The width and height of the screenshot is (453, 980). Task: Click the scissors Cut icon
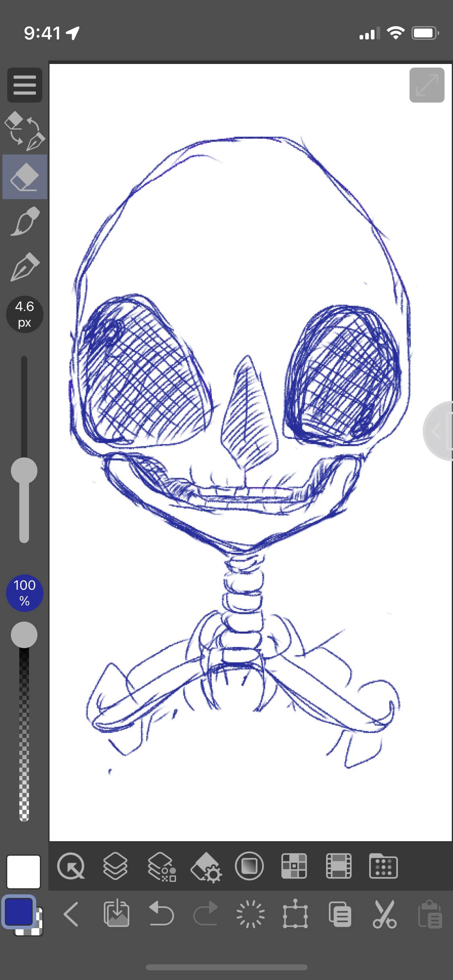(385, 914)
